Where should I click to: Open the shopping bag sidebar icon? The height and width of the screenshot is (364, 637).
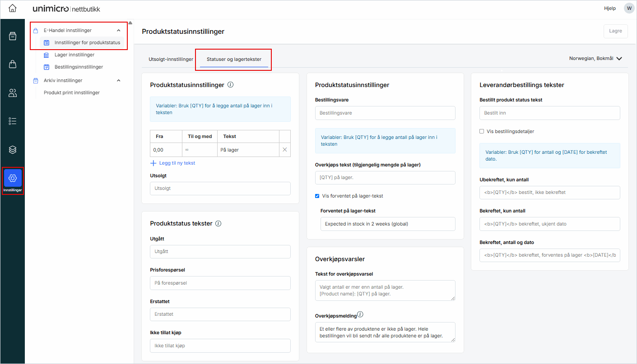click(13, 65)
